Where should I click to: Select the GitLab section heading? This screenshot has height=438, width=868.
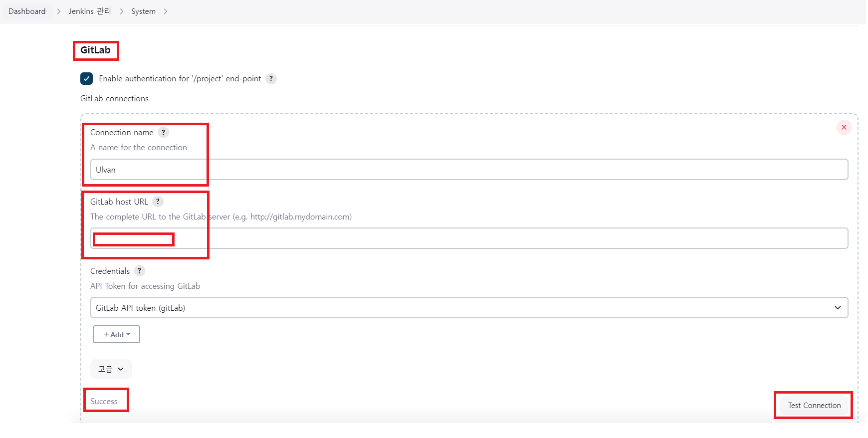pos(95,50)
